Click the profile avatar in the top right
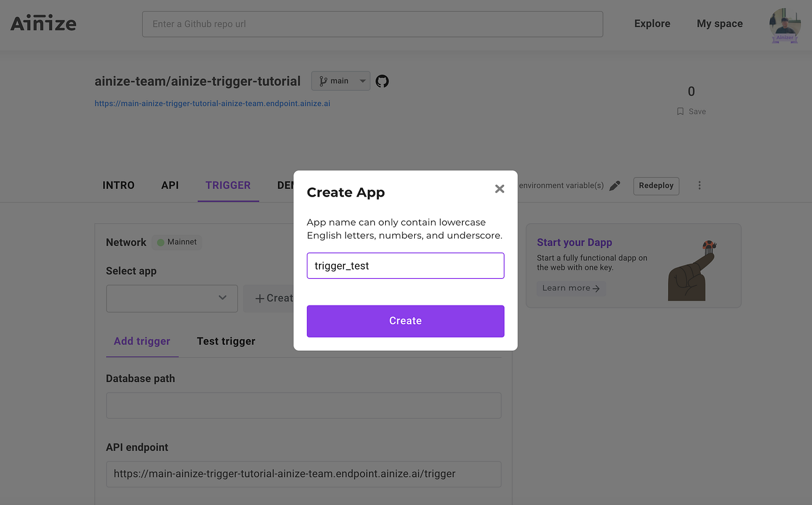This screenshot has height=505, width=812. pyautogui.click(x=785, y=25)
